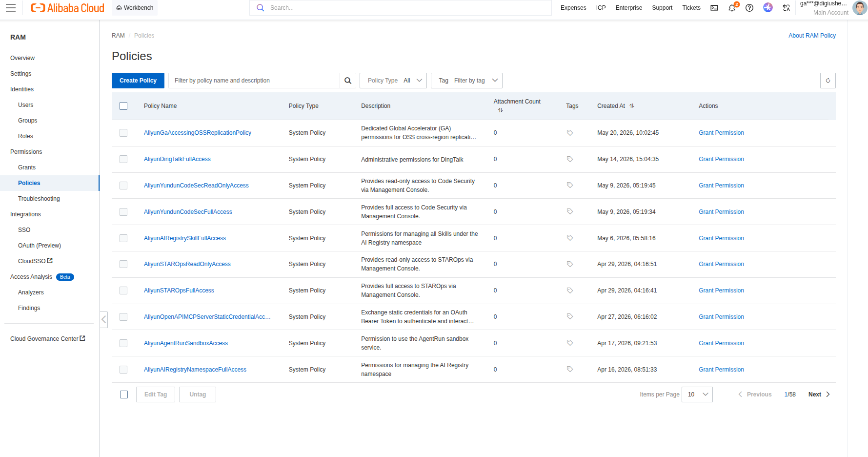The width and height of the screenshot is (868, 457).
Task: Click the policy name filter field
Action: [x=254, y=81]
